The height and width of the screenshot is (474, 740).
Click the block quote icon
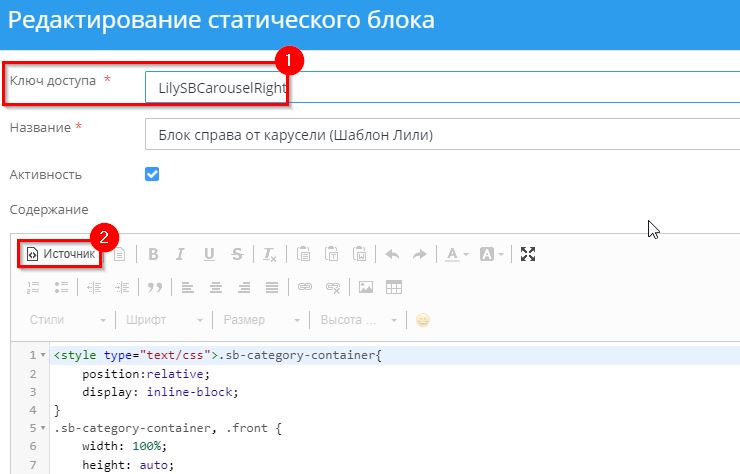155,287
